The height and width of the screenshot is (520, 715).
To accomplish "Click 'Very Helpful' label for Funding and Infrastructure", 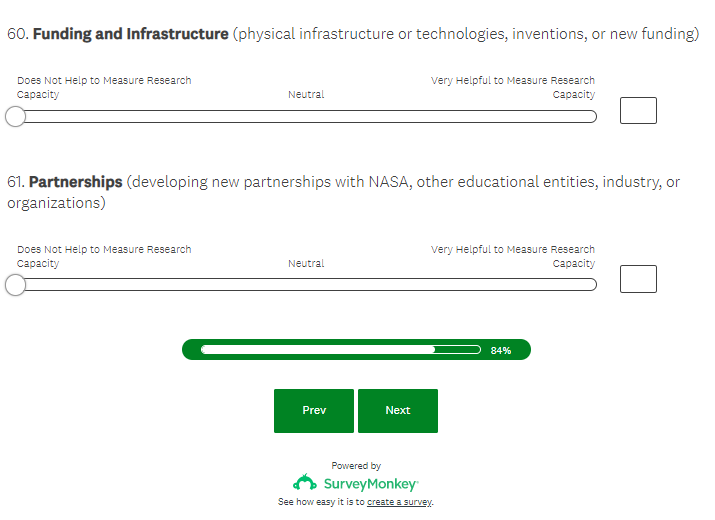I will pyautogui.click(x=513, y=87).
